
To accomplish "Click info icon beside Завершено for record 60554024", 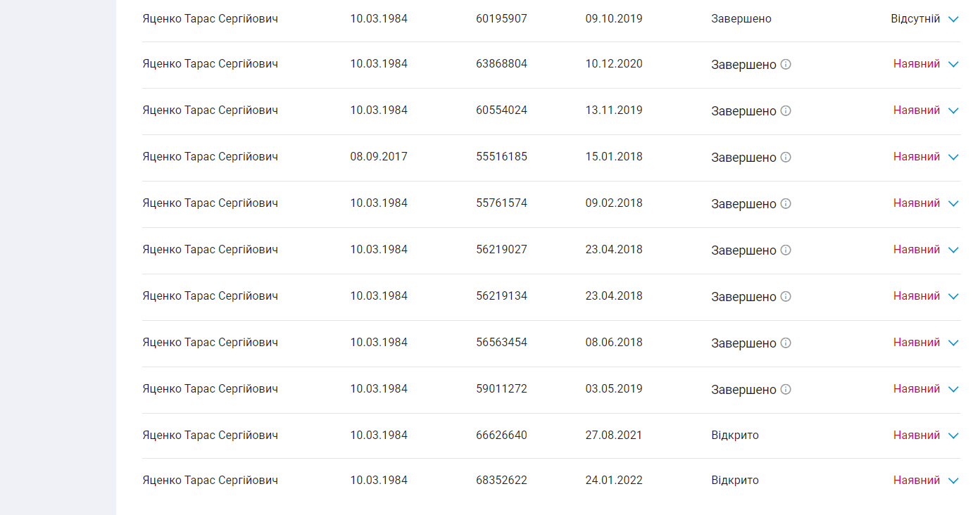I will click(786, 110).
